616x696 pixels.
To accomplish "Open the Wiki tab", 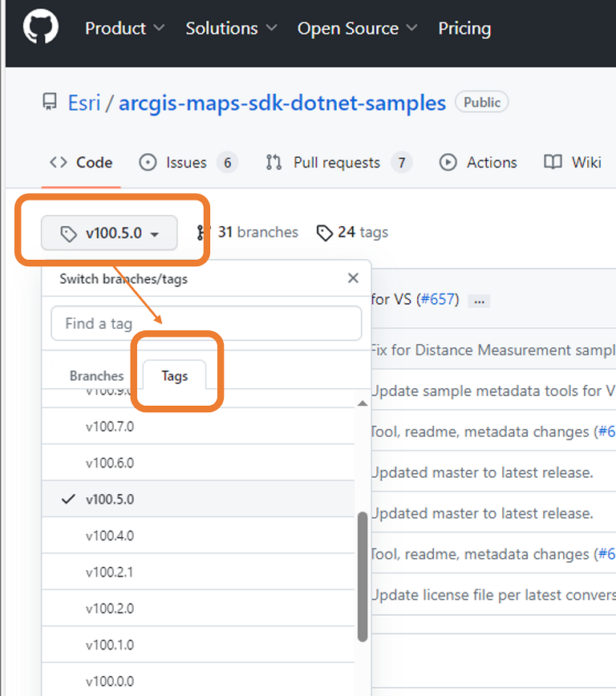I will click(573, 163).
